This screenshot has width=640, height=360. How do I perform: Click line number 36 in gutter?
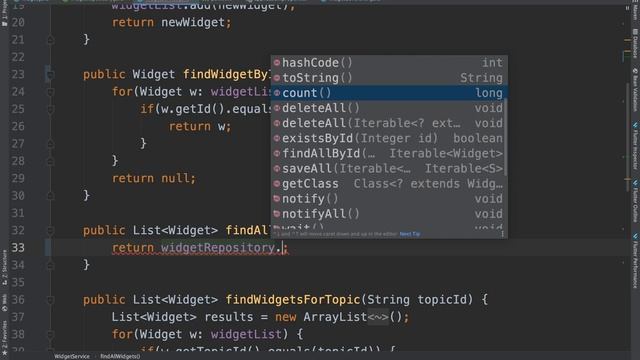click(18, 300)
